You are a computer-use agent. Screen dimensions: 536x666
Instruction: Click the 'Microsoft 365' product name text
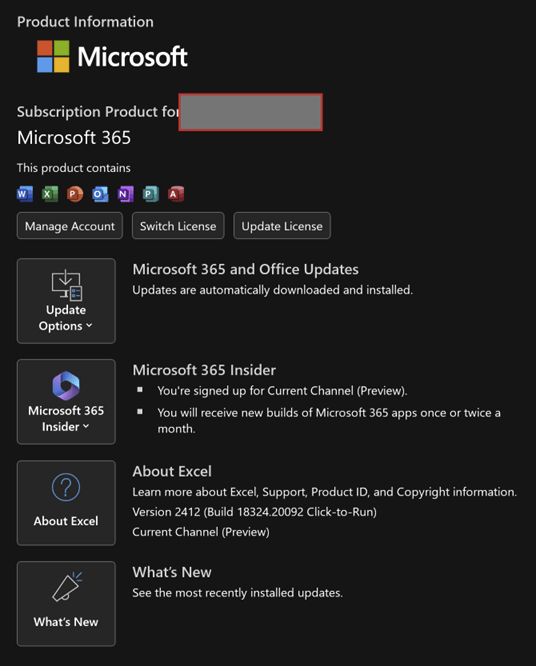coord(74,138)
